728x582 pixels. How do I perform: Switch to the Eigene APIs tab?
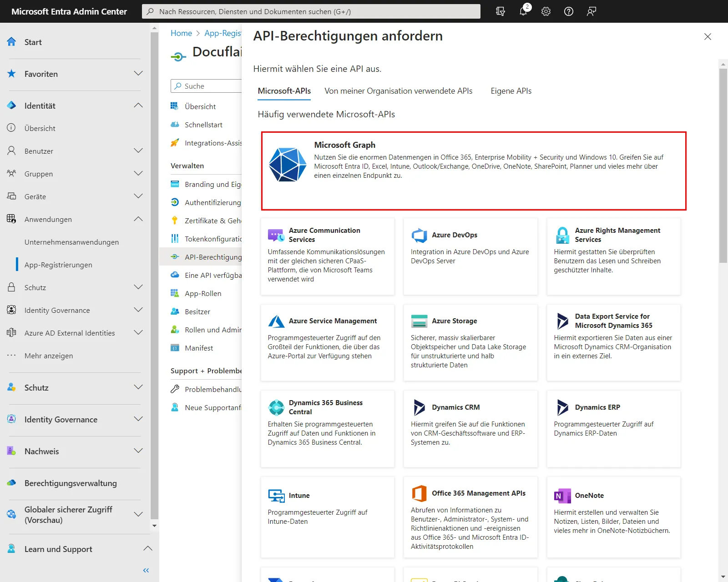[x=511, y=91]
